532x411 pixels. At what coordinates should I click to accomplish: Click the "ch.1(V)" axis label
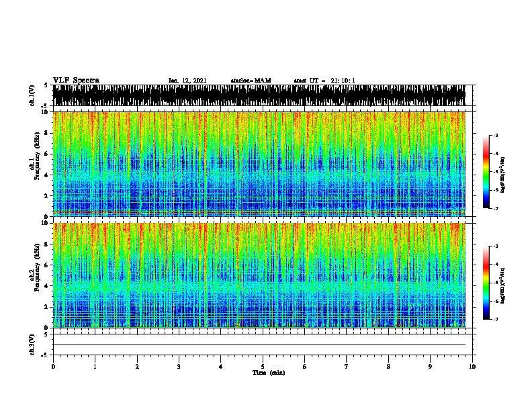click(x=32, y=95)
